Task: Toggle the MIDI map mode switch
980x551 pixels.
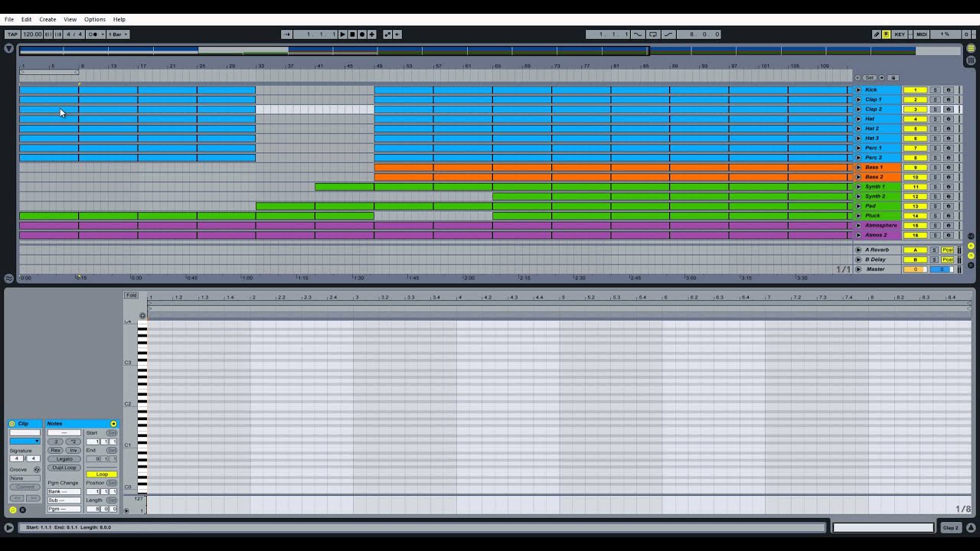Action: pyautogui.click(x=922, y=34)
